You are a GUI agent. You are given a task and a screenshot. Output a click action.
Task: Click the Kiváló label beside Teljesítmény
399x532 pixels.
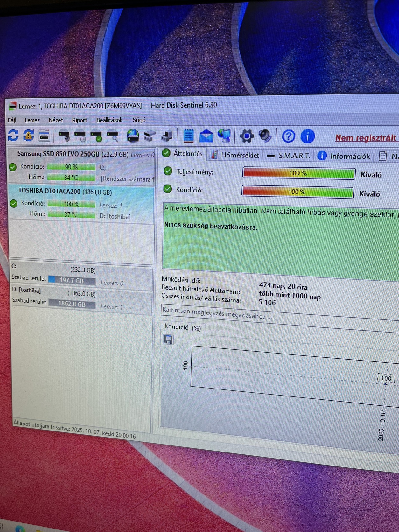click(371, 175)
